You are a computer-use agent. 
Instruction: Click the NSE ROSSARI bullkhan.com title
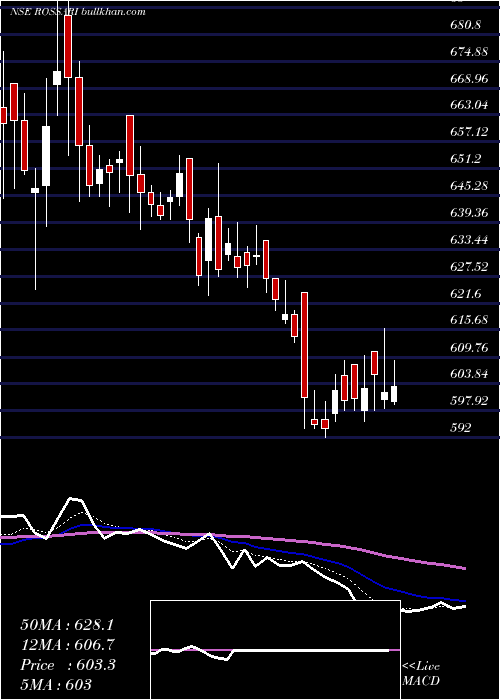pyautogui.click(x=78, y=12)
